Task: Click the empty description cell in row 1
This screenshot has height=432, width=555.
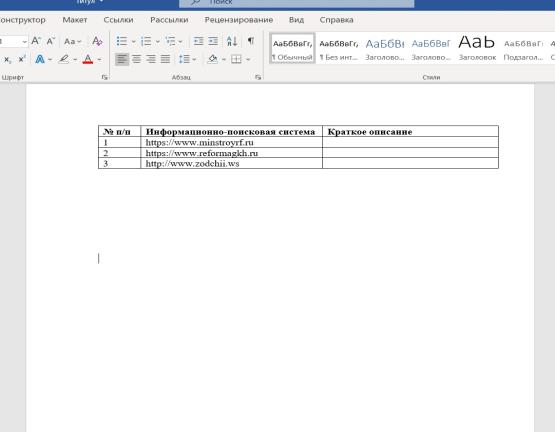Action: (x=411, y=142)
